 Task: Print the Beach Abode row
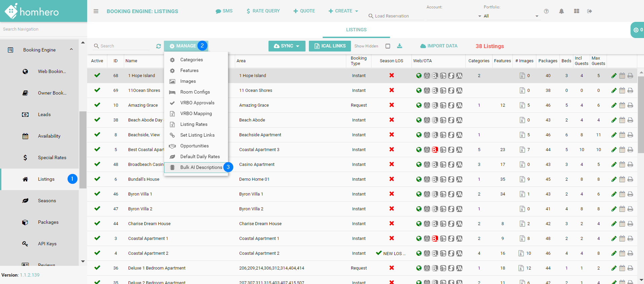[630, 120]
